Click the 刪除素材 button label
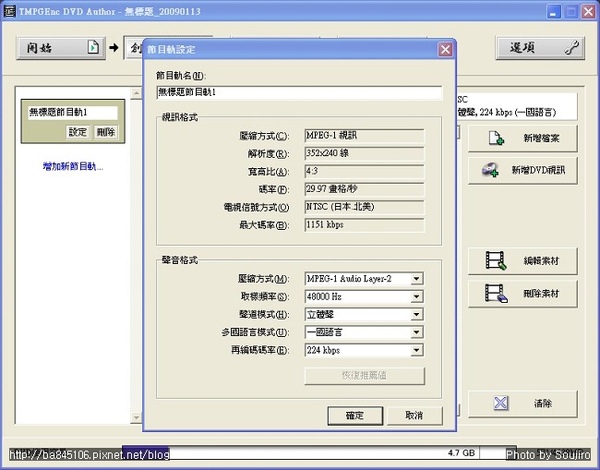Screen dimensions: 600x470 tap(541, 294)
